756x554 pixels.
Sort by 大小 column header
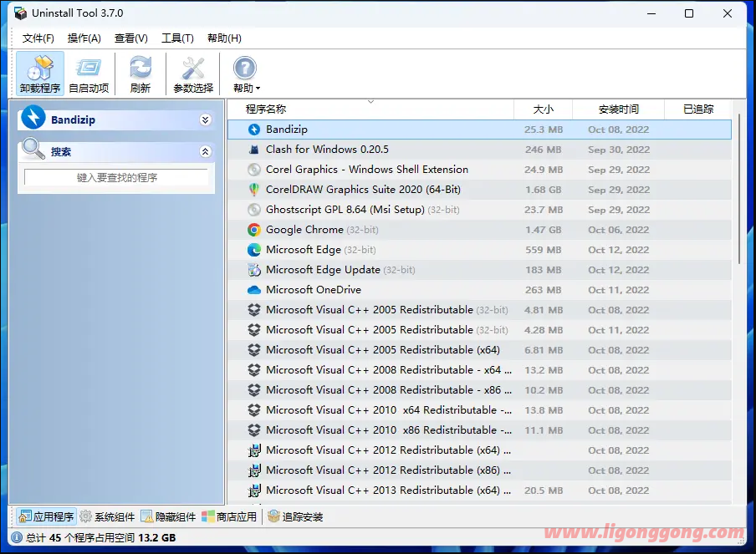pos(543,109)
